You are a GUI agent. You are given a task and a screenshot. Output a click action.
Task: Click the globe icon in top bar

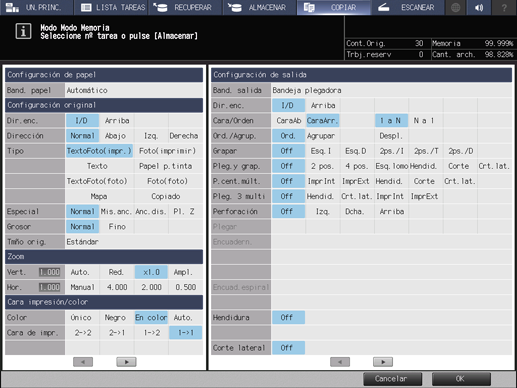click(x=455, y=7)
